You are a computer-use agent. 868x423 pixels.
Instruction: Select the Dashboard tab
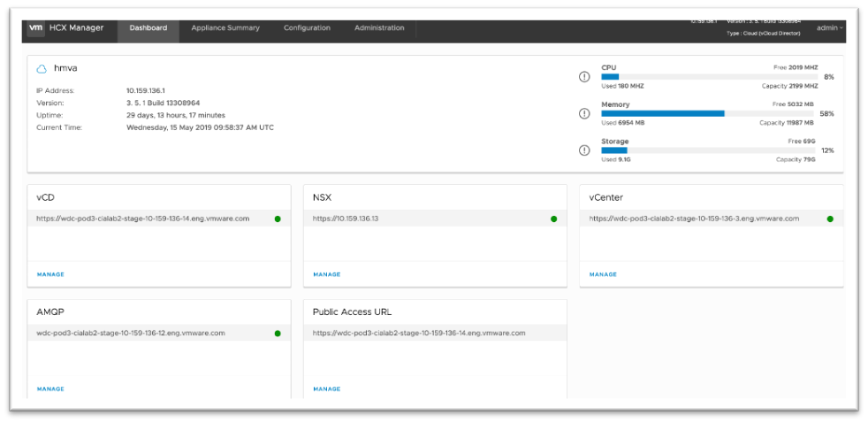pyautogui.click(x=148, y=28)
